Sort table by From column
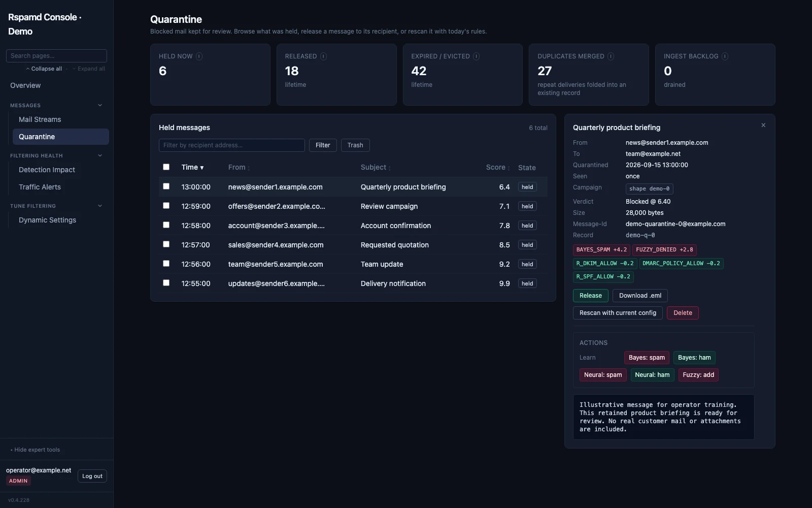Viewport: 812px width, 508px height. [239, 167]
